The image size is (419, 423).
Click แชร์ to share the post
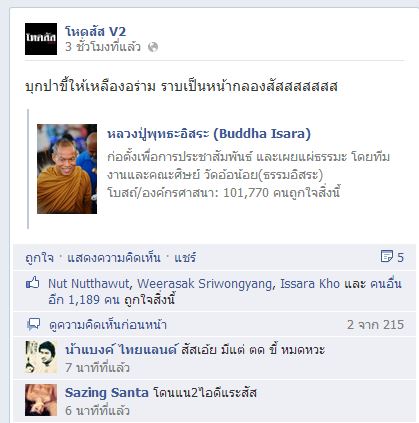click(185, 258)
